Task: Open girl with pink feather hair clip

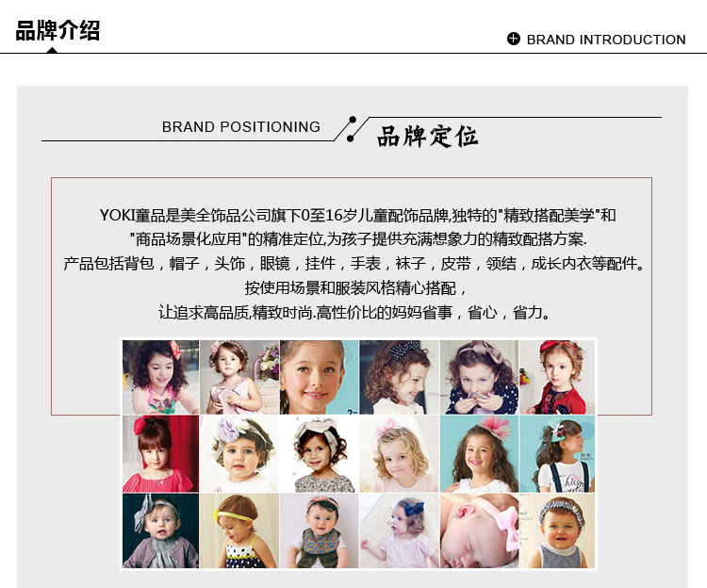Action: (479, 454)
